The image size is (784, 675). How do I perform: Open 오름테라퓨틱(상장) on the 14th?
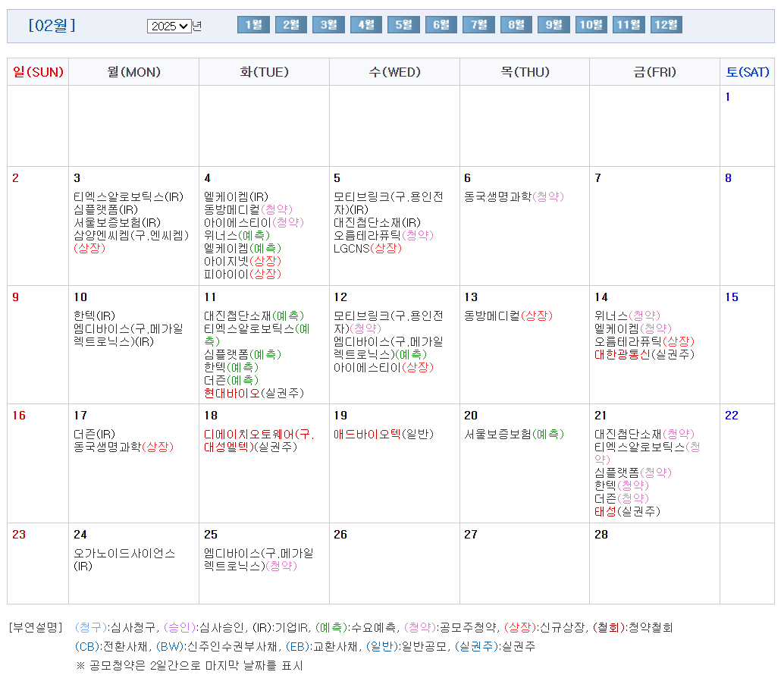pyautogui.click(x=644, y=341)
